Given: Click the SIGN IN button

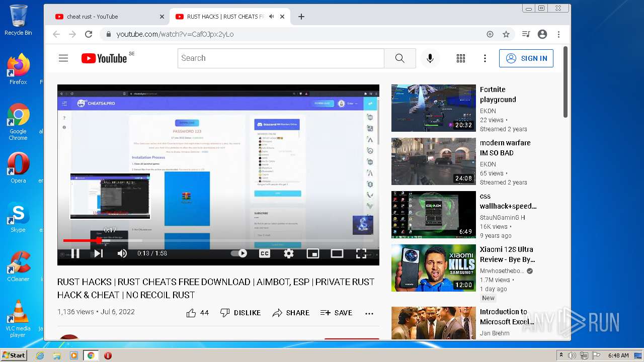Looking at the screenshot, I should coord(526,58).
